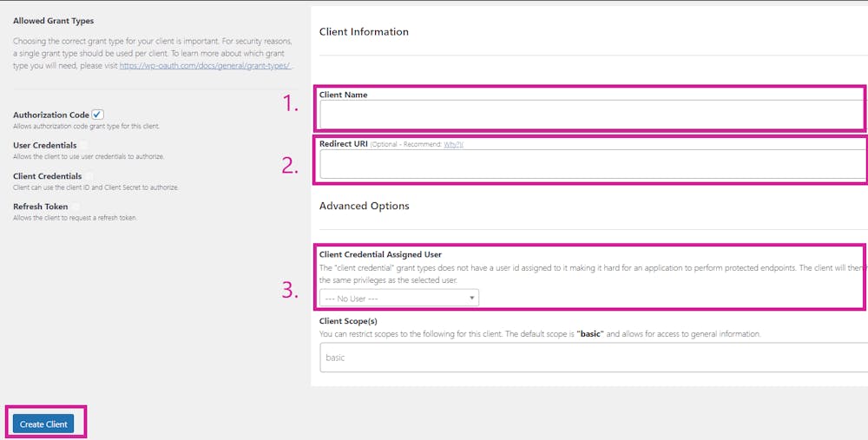Focus the Redirect URI input box
This screenshot has height=440, width=868.
click(590, 164)
